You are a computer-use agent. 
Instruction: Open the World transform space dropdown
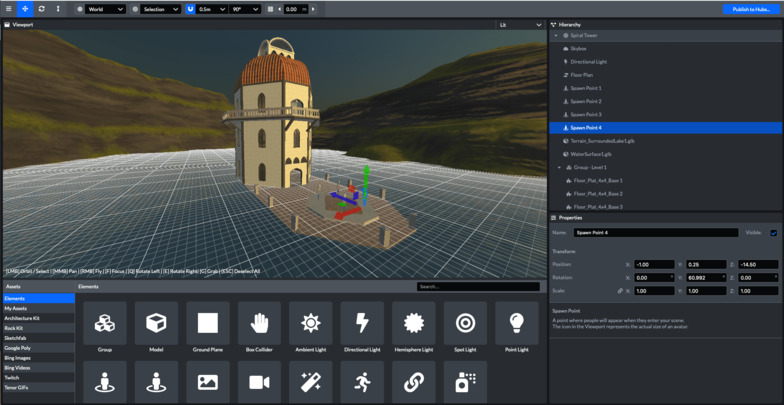pyautogui.click(x=104, y=9)
